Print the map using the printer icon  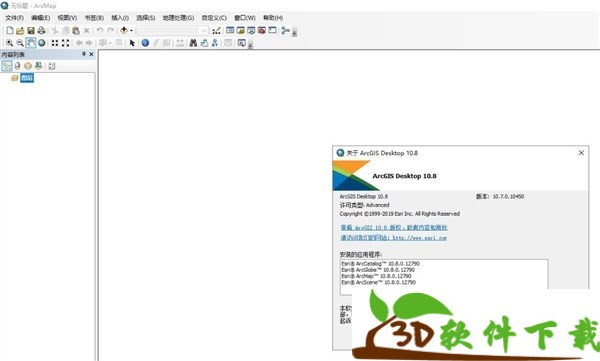tap(41, 31)
